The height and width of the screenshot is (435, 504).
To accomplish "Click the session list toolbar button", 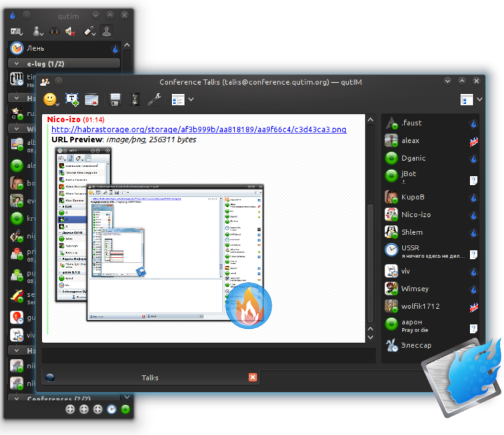I will (178, 99).
